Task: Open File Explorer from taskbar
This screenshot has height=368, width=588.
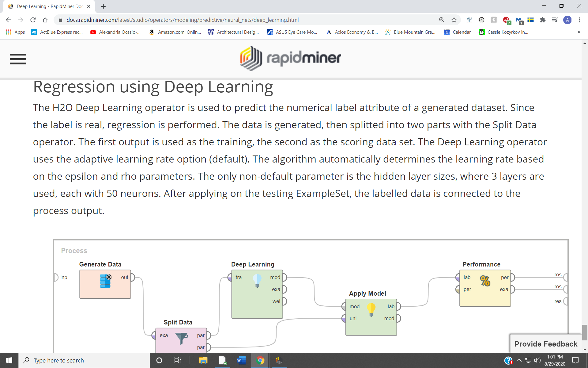Action: click(203, 360)
